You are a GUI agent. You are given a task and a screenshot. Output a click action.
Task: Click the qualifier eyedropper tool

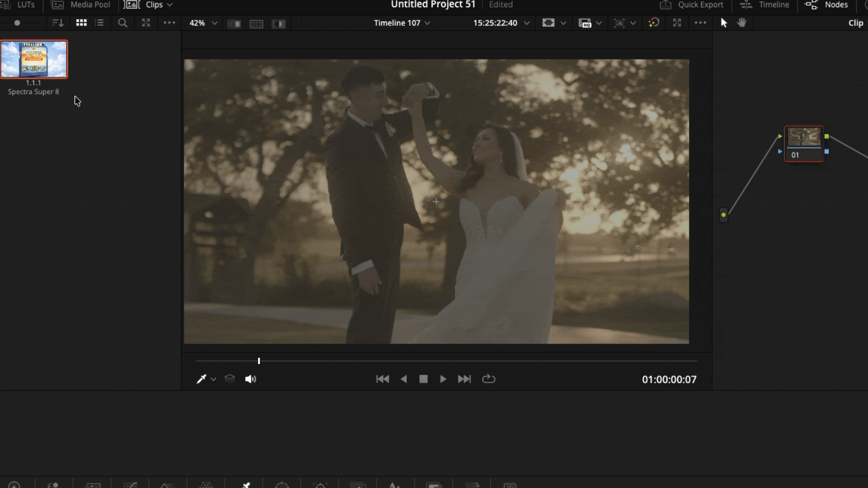click(201, 379)
